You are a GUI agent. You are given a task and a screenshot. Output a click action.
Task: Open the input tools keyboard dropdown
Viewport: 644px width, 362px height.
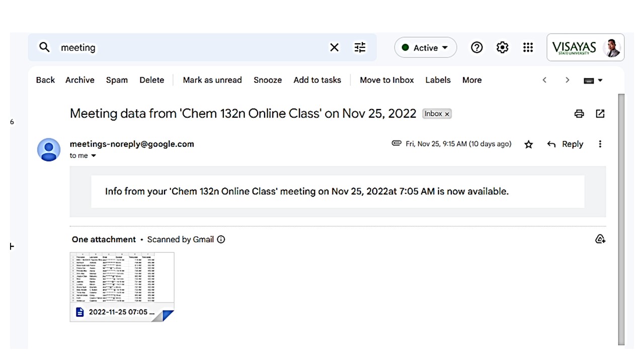(593, 80)
